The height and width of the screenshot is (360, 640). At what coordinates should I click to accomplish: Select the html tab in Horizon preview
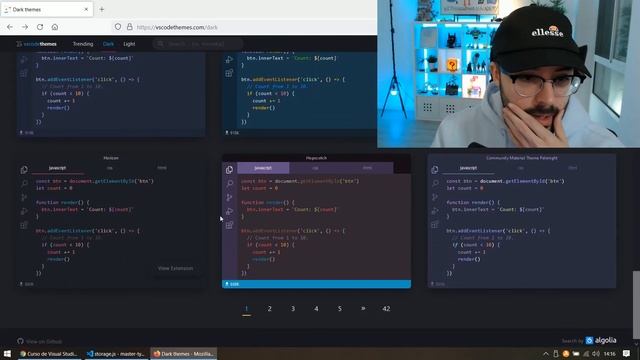pos(162,168)
